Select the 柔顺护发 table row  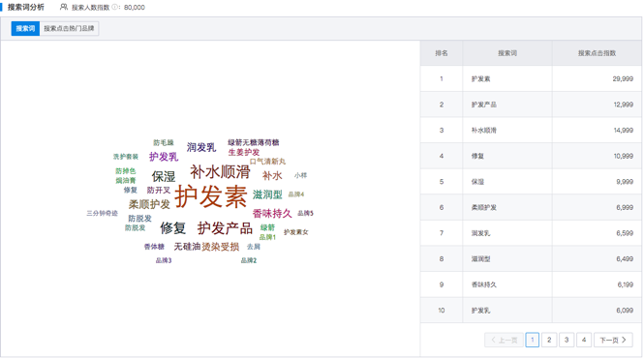tap(531, 207)
